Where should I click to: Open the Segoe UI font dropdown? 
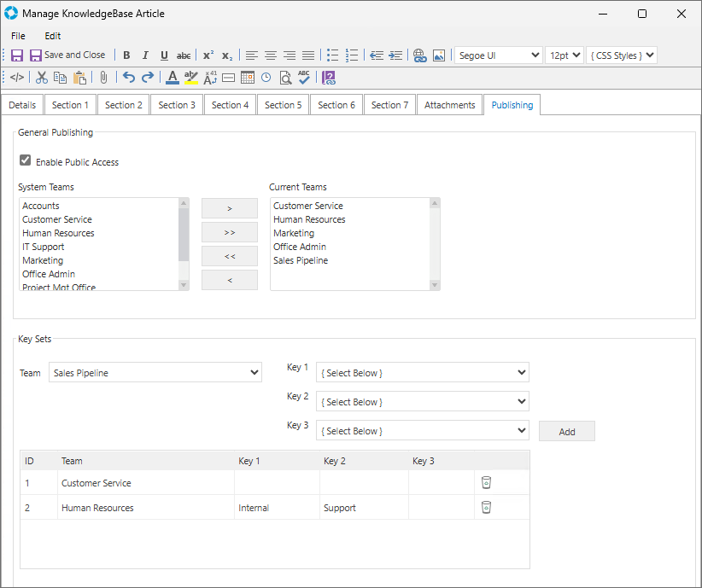pos(498,55)
